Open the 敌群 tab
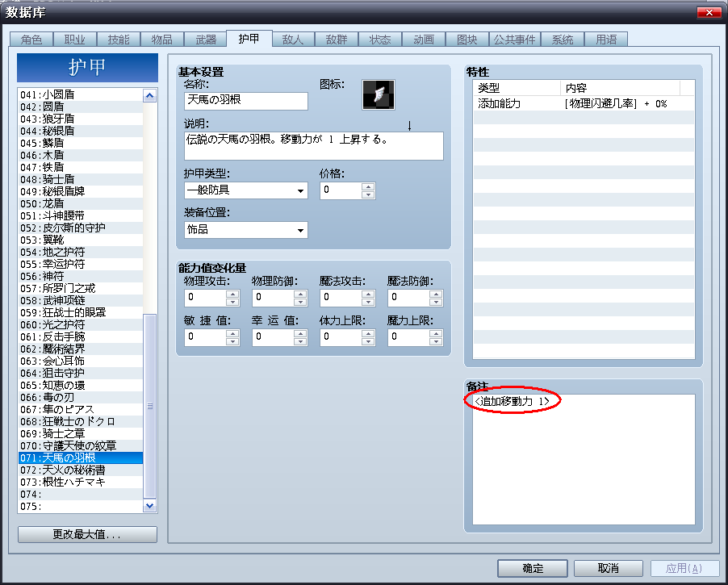 click(x=337, y=40)
